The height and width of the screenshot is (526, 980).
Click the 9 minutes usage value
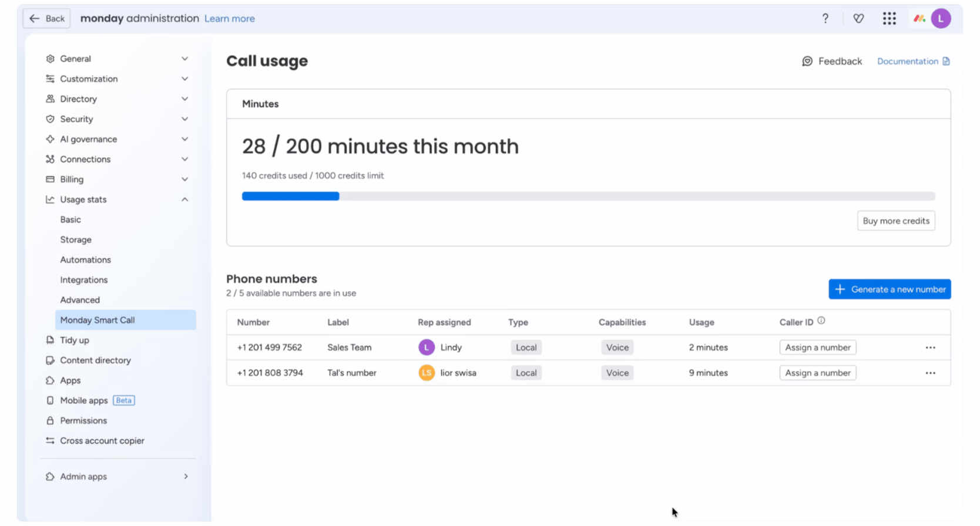click(709, 373)
